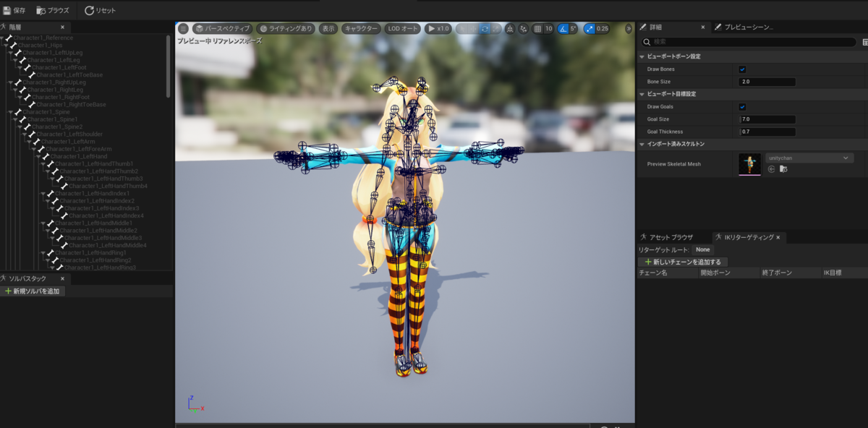The height and width of the screenshot is (428, 868).
Task: Open the LOD オート menu
Action: (x=402, y=28)
